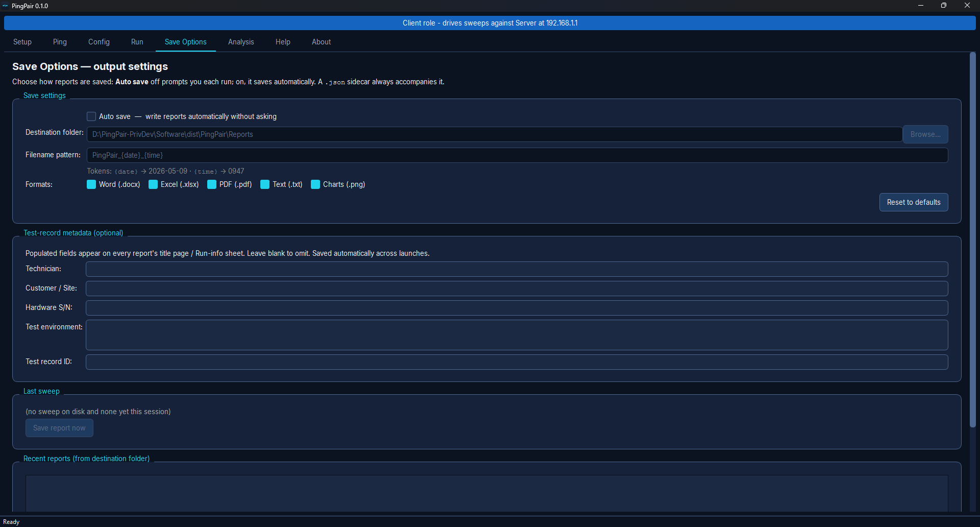The image size is (980, 527).
Task: Click the Save Options heading
Action: click(90, 66)
